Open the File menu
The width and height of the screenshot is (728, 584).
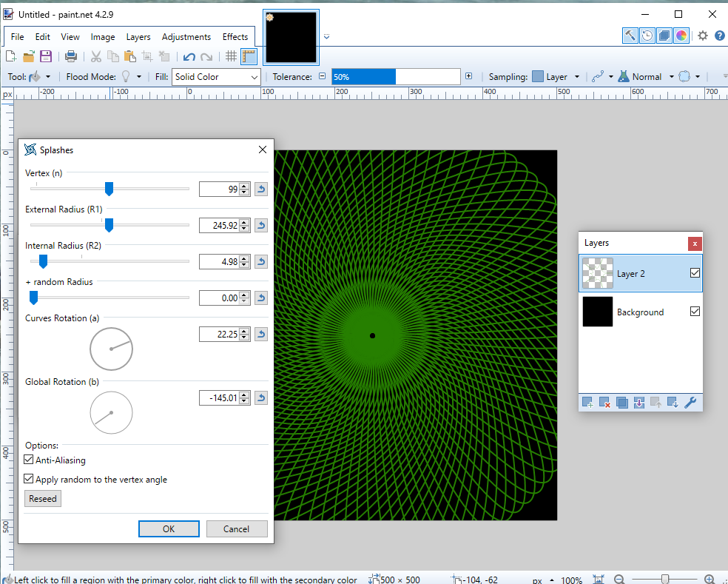(17, 37)
